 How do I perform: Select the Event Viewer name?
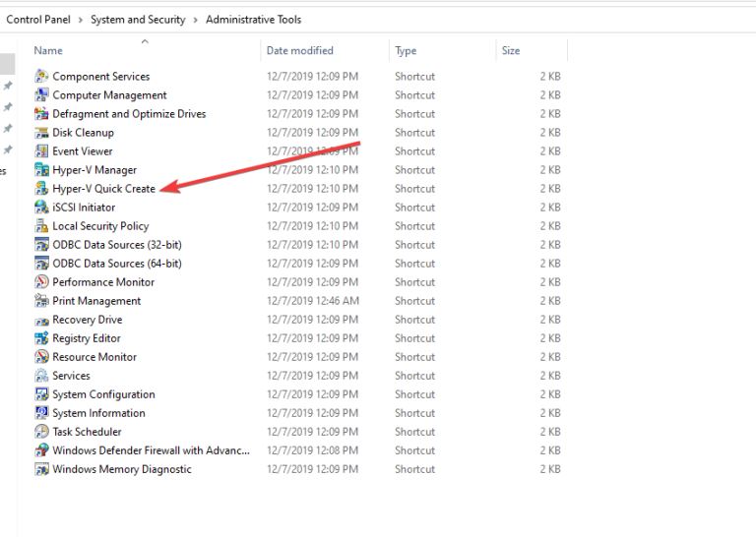tap(83, 151)
